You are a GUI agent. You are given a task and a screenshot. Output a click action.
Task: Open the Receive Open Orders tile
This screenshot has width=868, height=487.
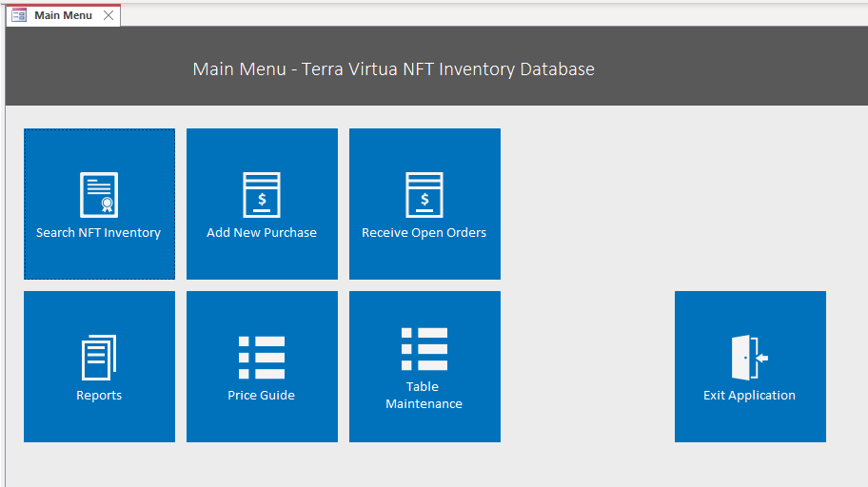click(x=424, y=204)
